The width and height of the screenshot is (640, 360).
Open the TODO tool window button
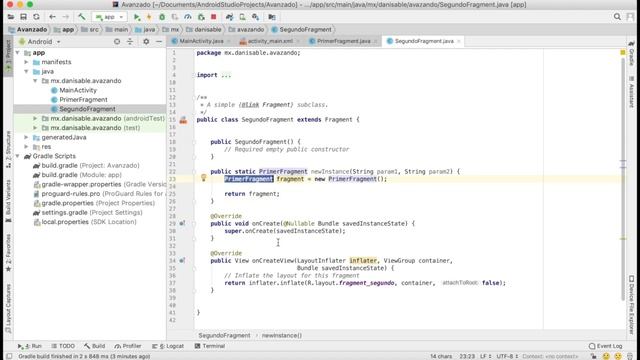tap(63, 346)
